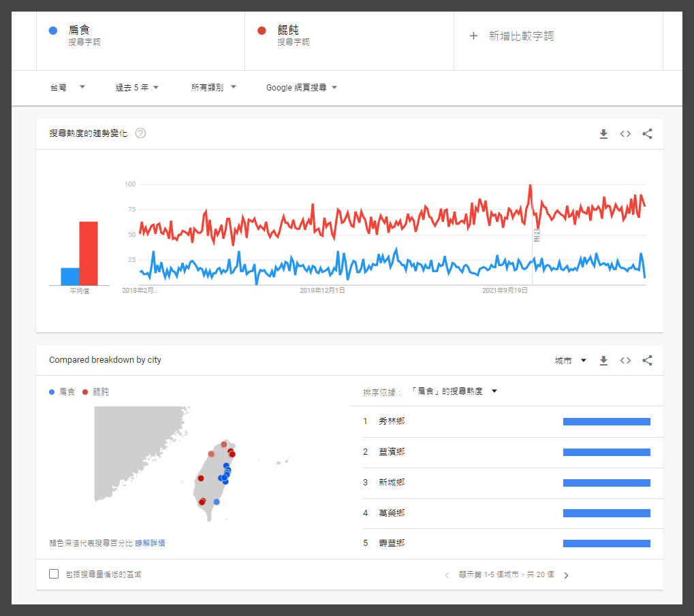Open the 城市 region level dropdown
The width and height of the screenshot is (694, 616).
(x=571, y=361)
